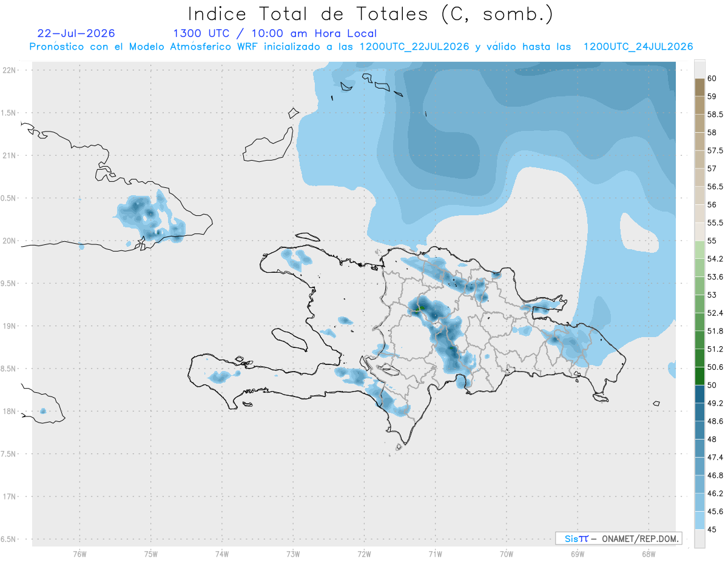Select the date text "22-Jul-2026"
Viewport: 728px width, 562px height.
tap(76, 33)
